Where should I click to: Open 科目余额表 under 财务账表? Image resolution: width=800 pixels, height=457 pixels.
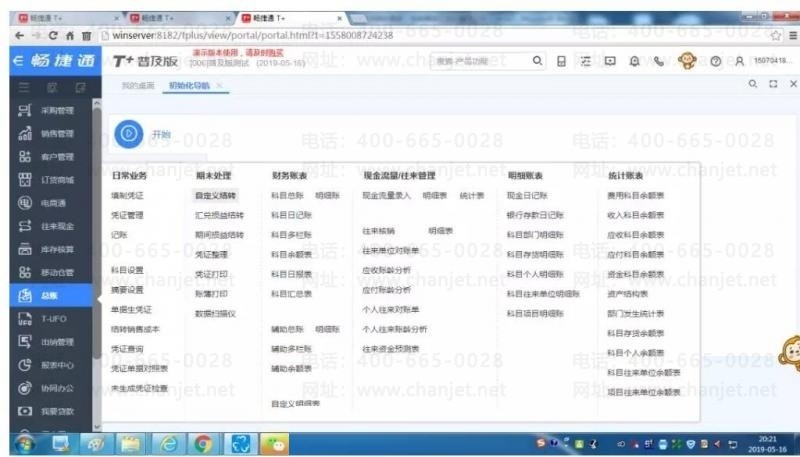[x=291, y=255]
